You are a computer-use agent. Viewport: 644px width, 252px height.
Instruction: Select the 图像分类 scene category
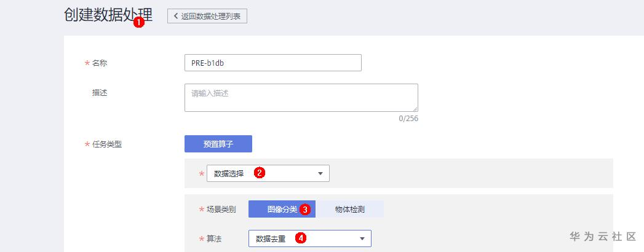coord(282,209)
